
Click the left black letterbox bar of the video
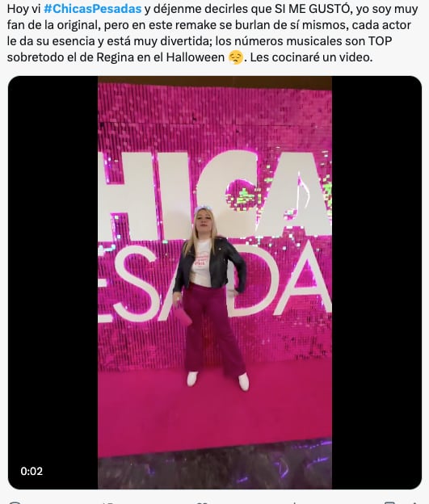53,283
